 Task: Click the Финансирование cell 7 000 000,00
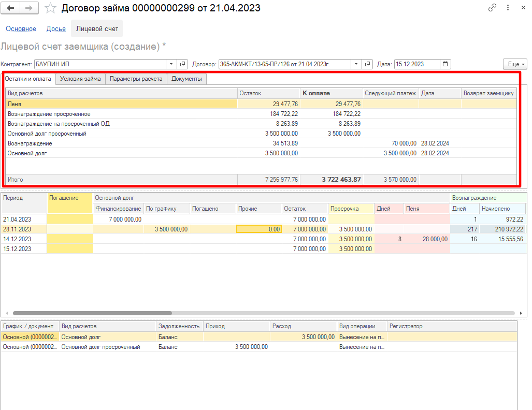[x=119, y=219]
